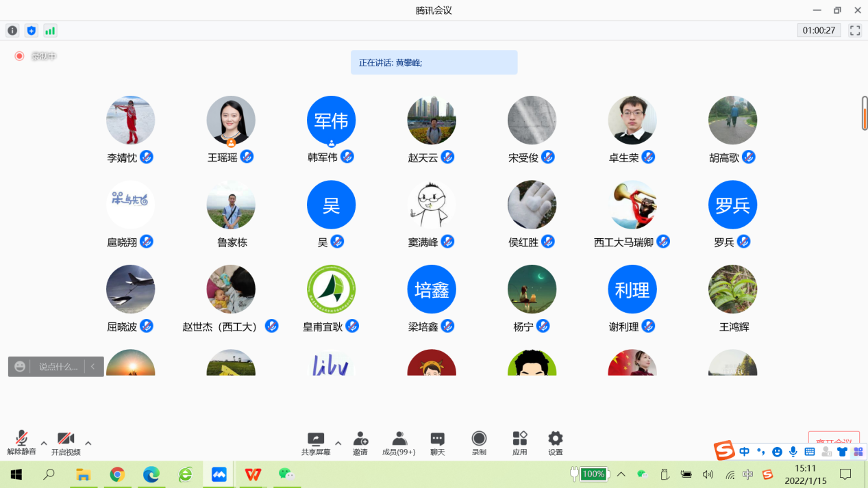Expand audio options arrow beside 解除静音
Viewport: 868px width, 488px height.
(x=44, y=443)
